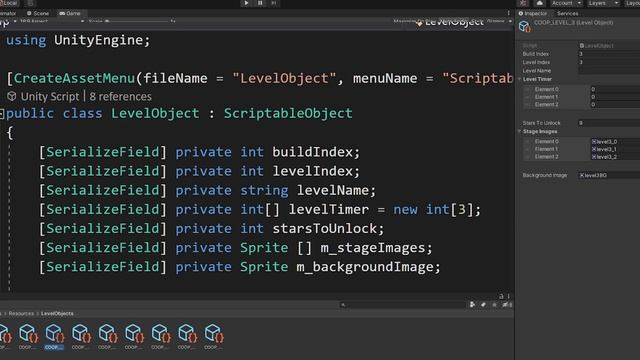
Task: Edit Level Timer Element 2 value
Action: tap(615, 104)
